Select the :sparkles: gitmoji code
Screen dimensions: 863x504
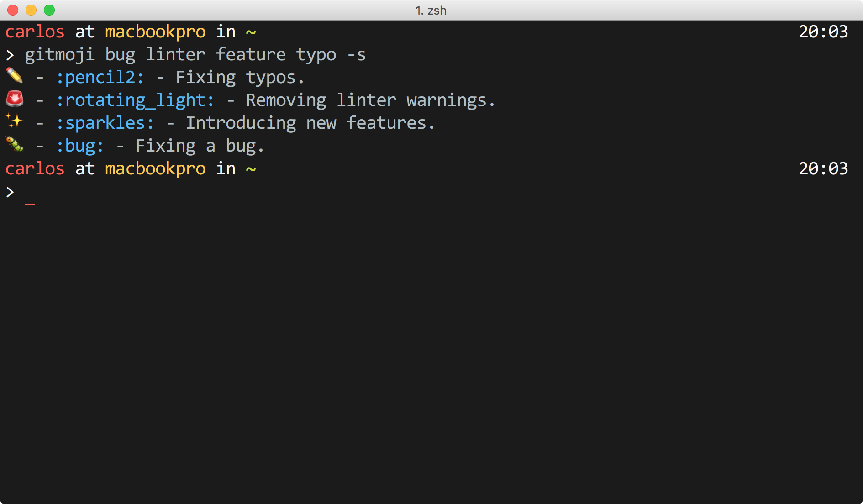click(x=106, y=122)
